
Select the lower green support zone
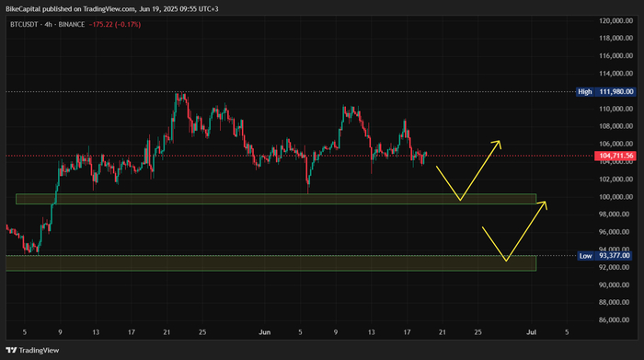click(x=270, y=263)
